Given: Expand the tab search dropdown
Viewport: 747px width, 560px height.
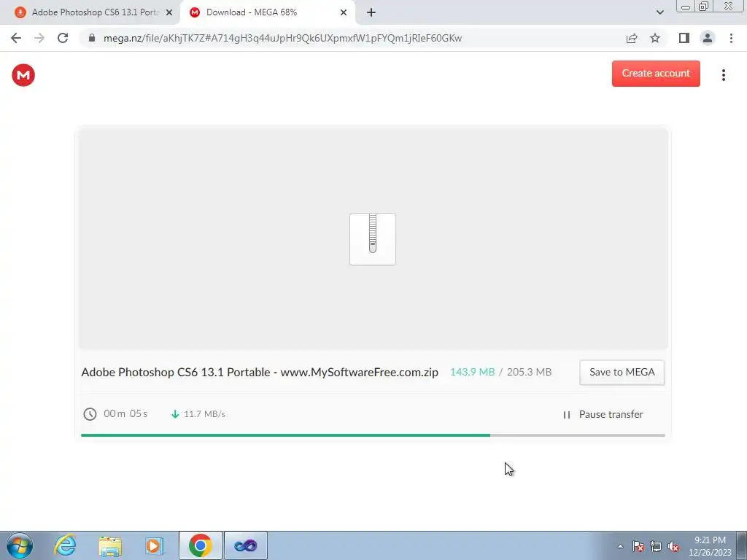Looking at the screenshot, I should (x=659, y=12).
